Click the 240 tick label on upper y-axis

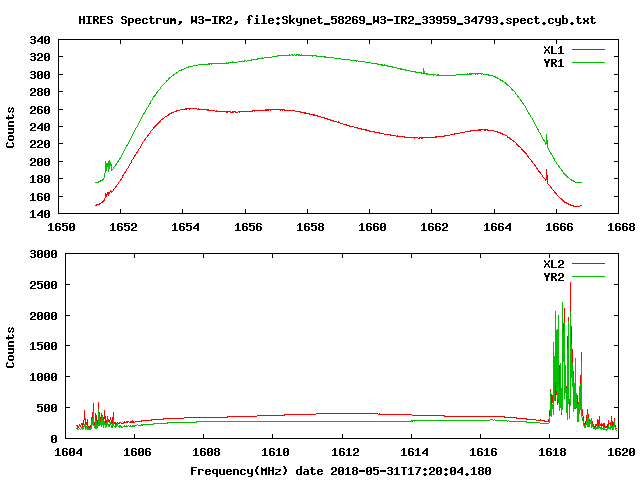coord(40,127)
